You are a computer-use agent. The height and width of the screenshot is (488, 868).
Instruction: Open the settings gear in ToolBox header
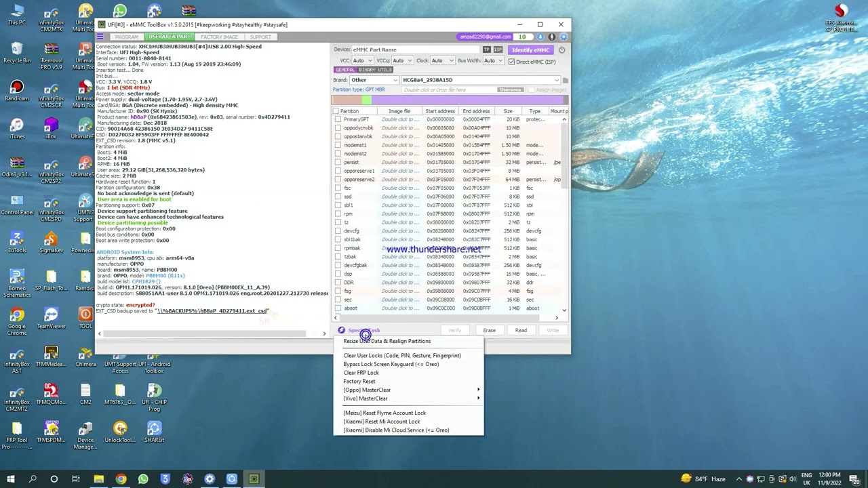[x=564, y=37]
